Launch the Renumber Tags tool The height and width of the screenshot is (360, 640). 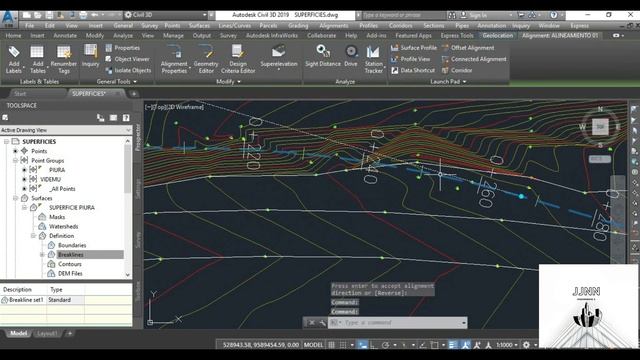pos(64,59)
